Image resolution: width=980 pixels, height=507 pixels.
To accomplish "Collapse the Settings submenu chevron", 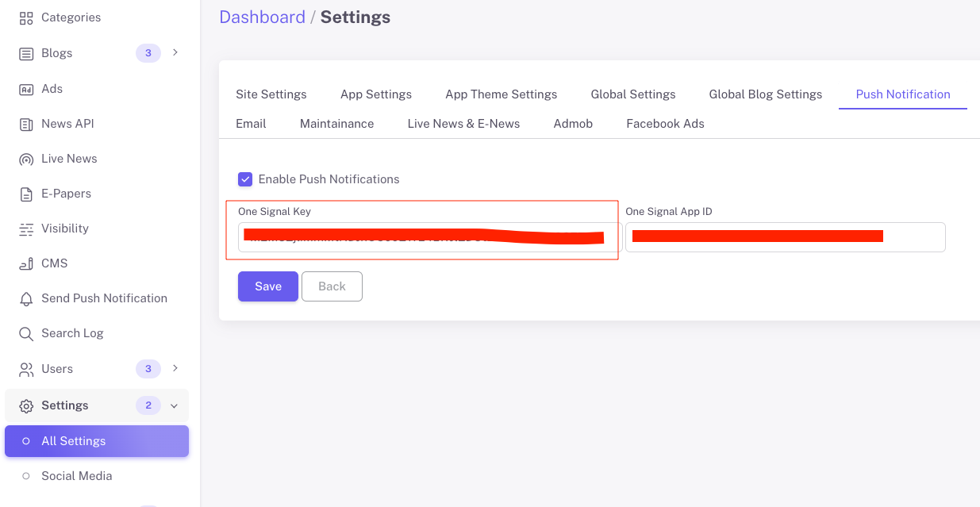I will (x=175, y=405).
